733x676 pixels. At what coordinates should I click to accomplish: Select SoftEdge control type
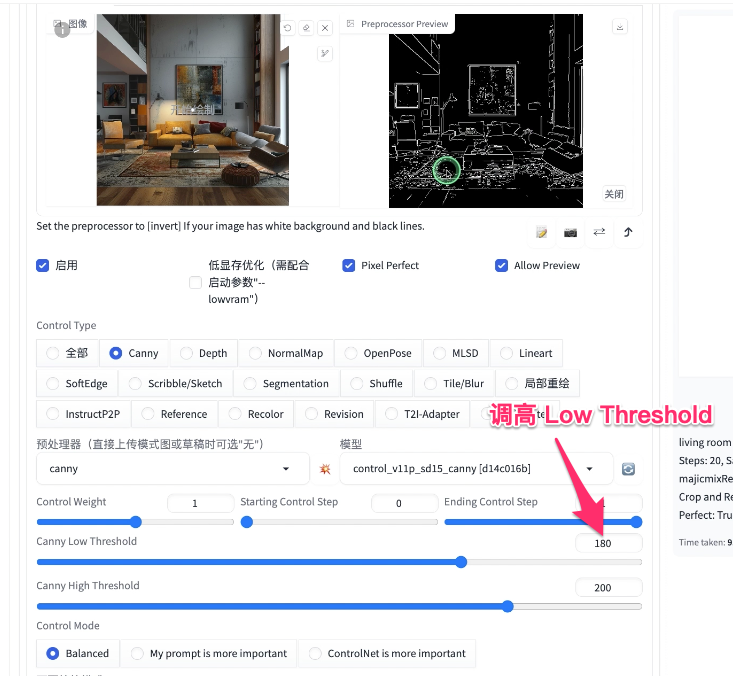77,383
